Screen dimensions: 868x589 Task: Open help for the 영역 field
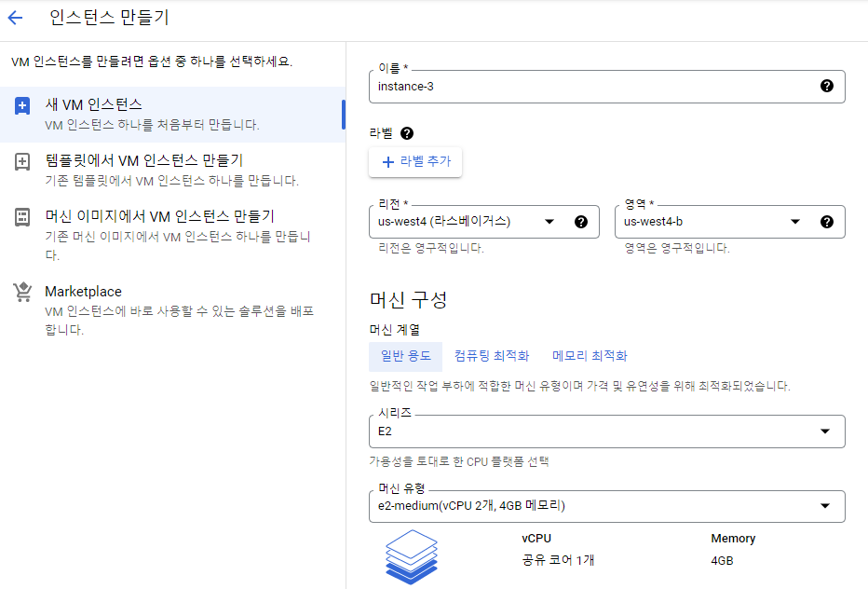tap(826, 222)
